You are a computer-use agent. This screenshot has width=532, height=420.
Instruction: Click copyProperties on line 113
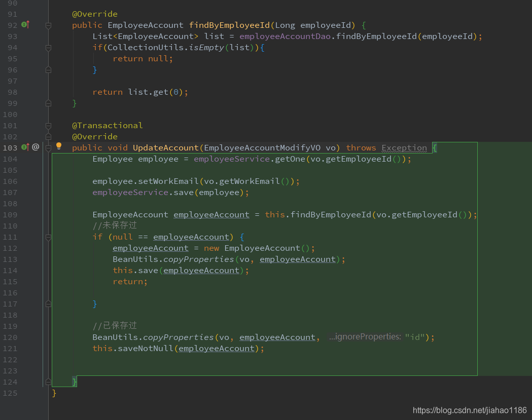point(198,259)
